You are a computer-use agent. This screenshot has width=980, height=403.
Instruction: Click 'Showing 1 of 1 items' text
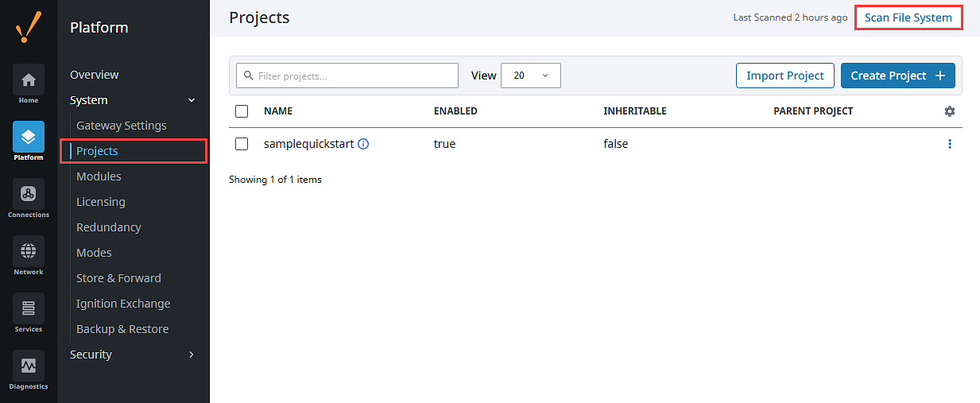(275, 180)
